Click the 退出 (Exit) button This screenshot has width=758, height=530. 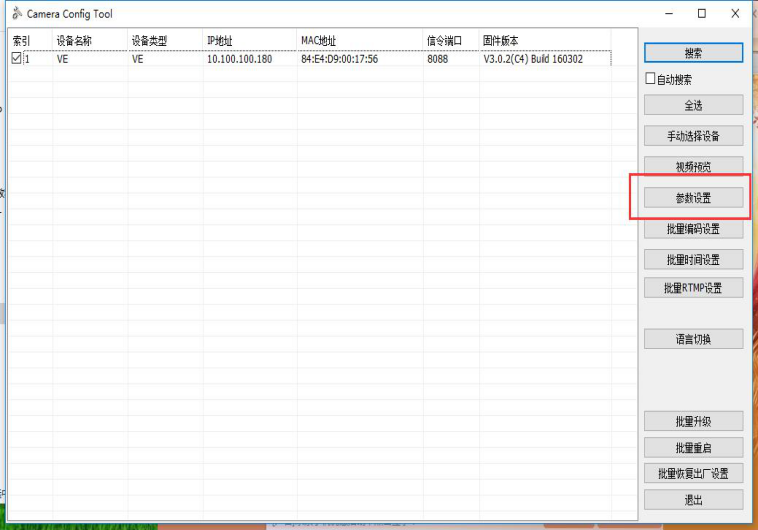(693, 499)
